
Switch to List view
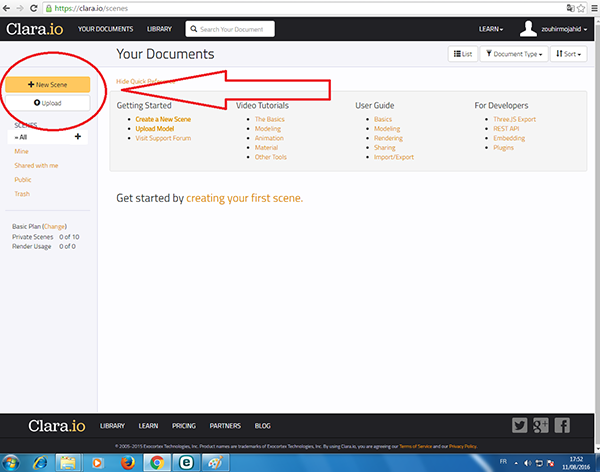click(x=463, y=54)
